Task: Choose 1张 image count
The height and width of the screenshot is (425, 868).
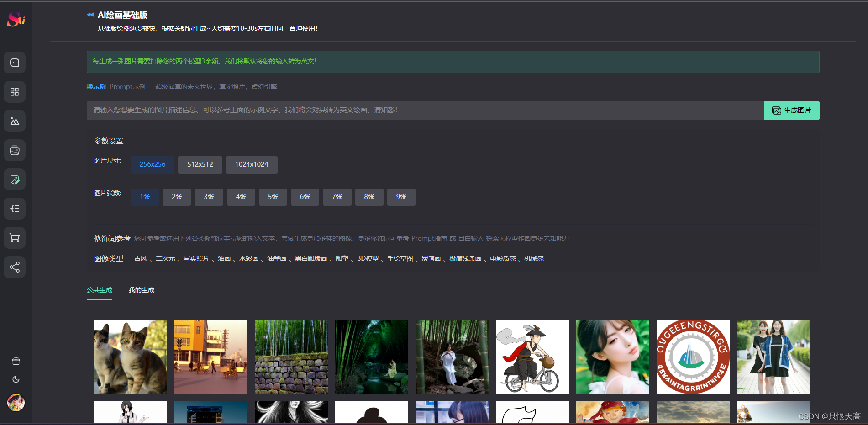Action: [145, 197]
